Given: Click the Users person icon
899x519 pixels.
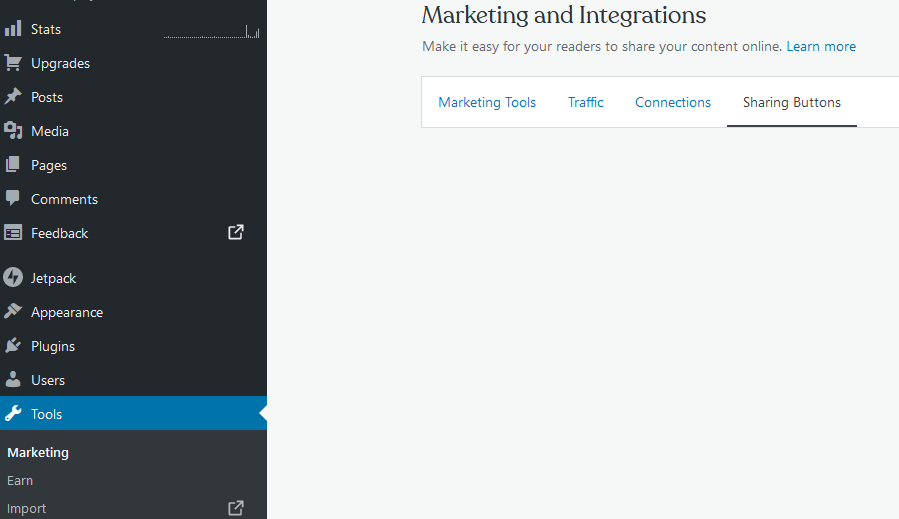Looking at the screenshot, I should pos(13,380).
